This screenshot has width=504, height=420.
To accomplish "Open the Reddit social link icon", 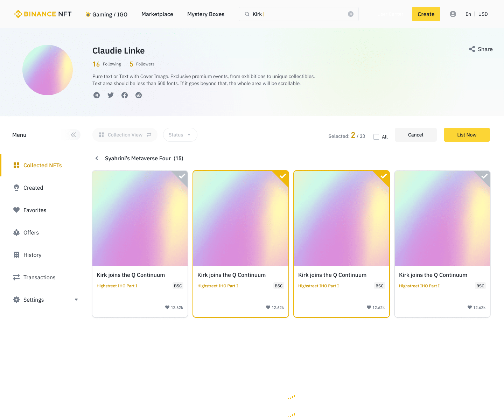I will point(139,95).
